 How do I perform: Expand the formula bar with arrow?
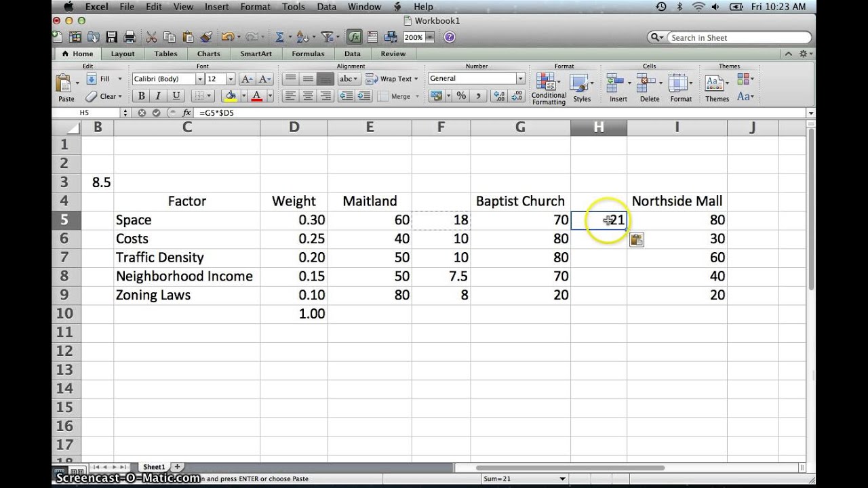pos(811,113)
